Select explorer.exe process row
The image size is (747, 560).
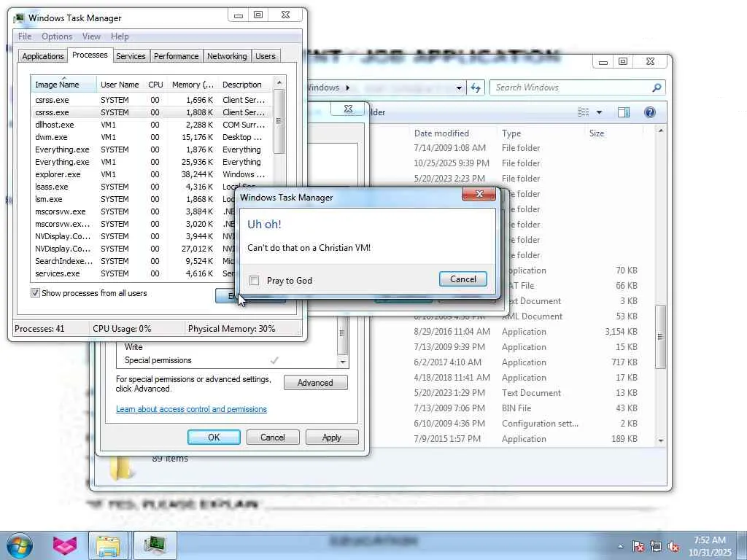pyautogui.click(x=152, y=174)
